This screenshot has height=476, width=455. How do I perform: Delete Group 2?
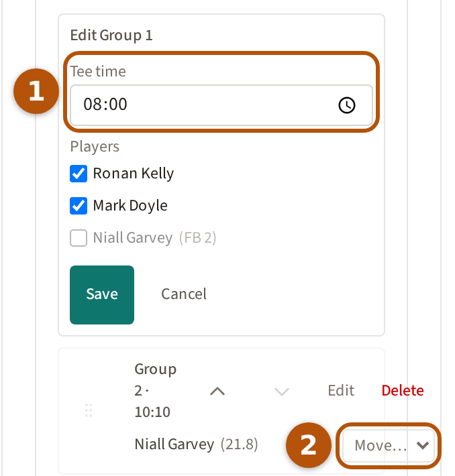(x=403, y=390)
